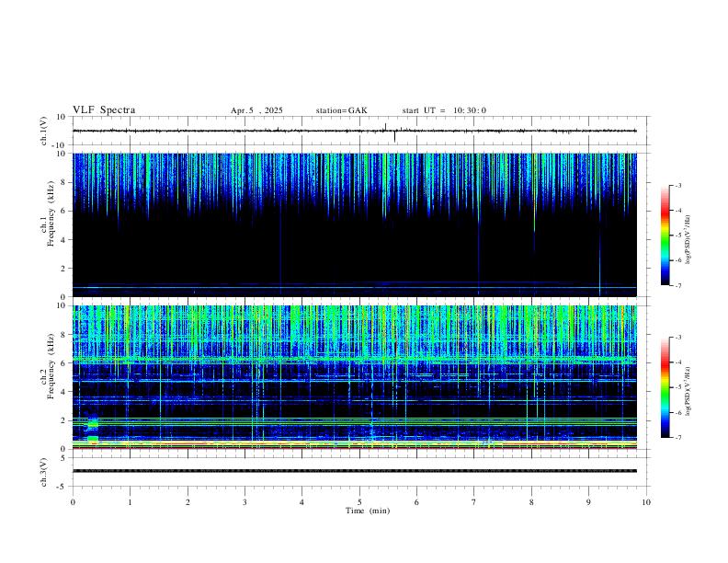Click the "9" tick on the bottom time axis
The width and height of the screenshot is (728, 563).
(x=588, y=502)
